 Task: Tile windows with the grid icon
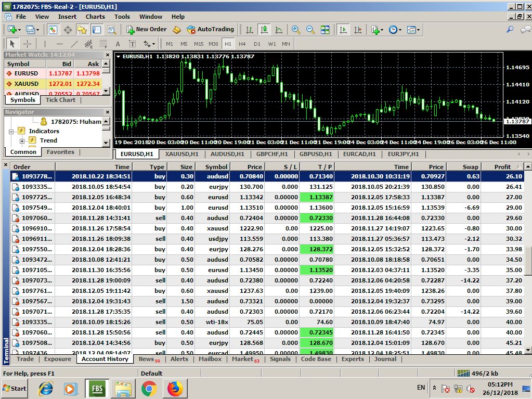[325, 30]
